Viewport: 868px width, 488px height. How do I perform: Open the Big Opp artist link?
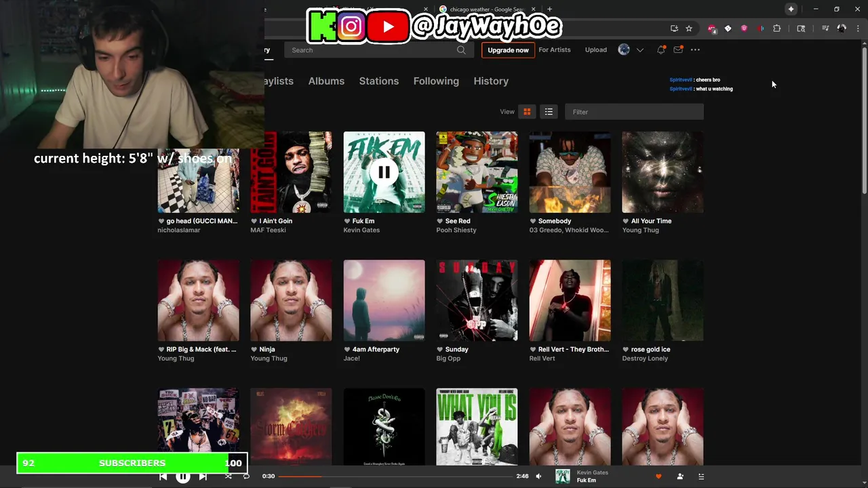tap(448, 358)
